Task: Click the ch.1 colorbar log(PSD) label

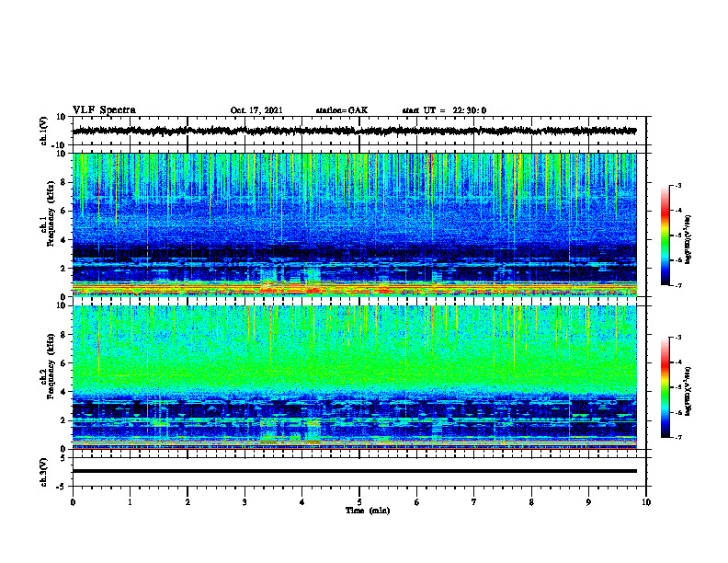Action: pyautogui.click(x=688, y=240)
